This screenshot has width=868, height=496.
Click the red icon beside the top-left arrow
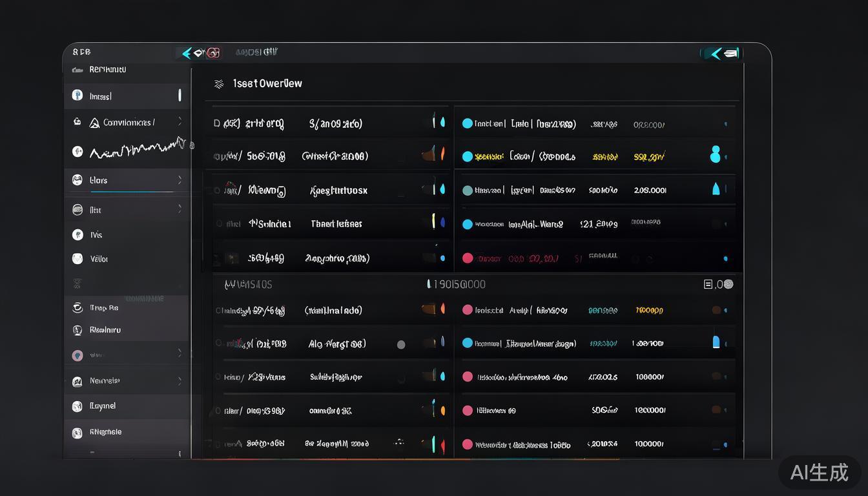tap(212, 53)
